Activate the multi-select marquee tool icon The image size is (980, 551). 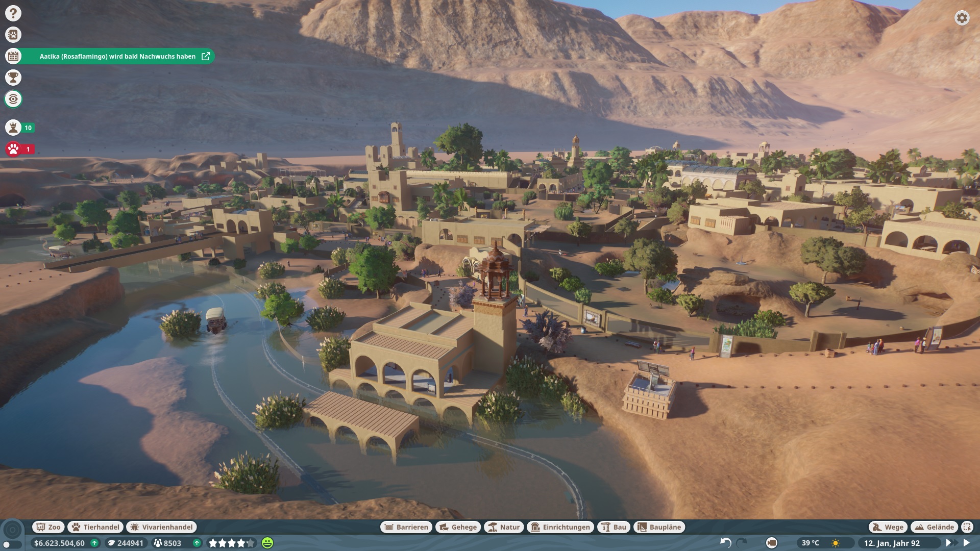(x=967, y=527)
